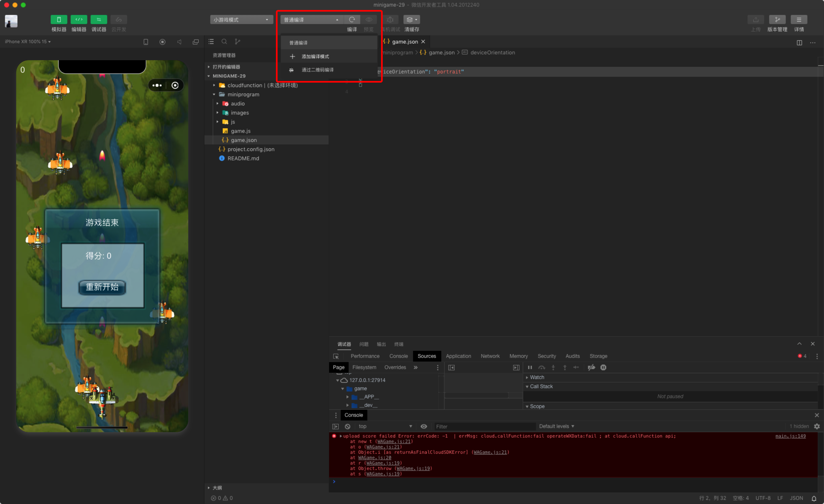824x504 pixels.
Task: Select 添加编译模式 menu entry
Action: coord(315,56)
